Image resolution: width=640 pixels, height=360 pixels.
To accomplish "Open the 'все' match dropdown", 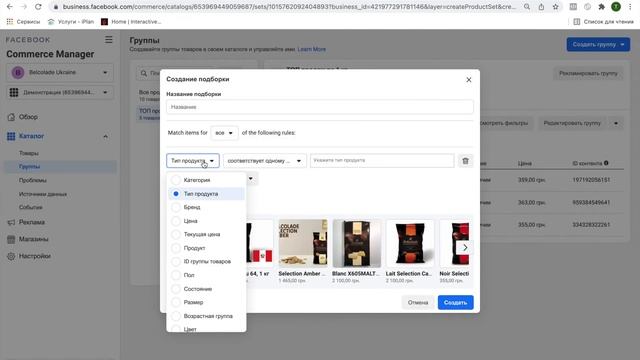I will pos(224,133).
